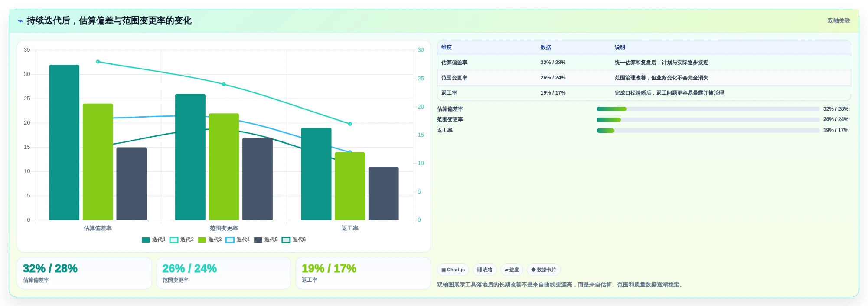The image size is (868, 306).
Task: Click the green 迭代3 bar in 范围变更率
Action: (224, 167)
